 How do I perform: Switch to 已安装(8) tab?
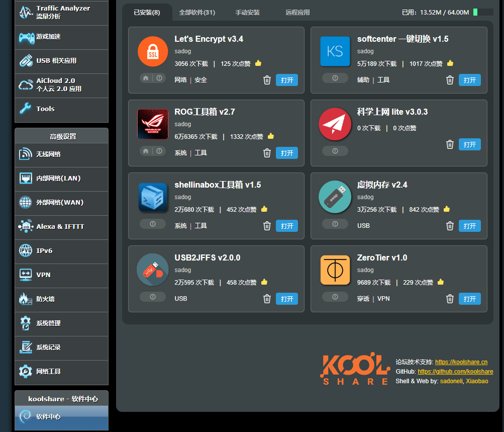[x=147, y=13]
